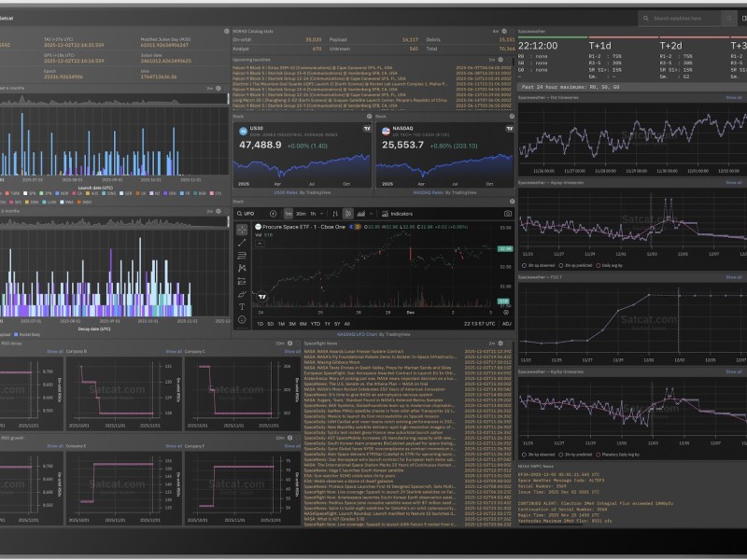Select the trend line drawing tool

242,241
